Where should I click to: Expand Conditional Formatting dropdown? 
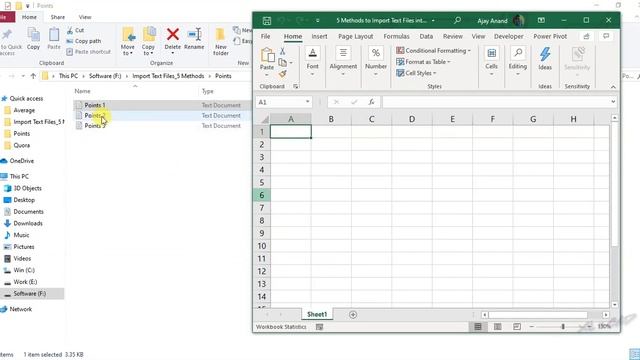coord(469,51)
